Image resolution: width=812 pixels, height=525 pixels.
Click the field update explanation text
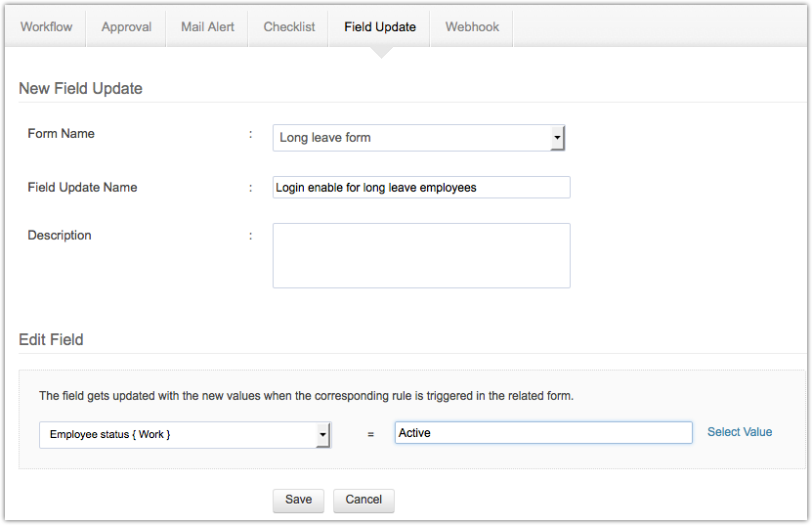(306, 397)
